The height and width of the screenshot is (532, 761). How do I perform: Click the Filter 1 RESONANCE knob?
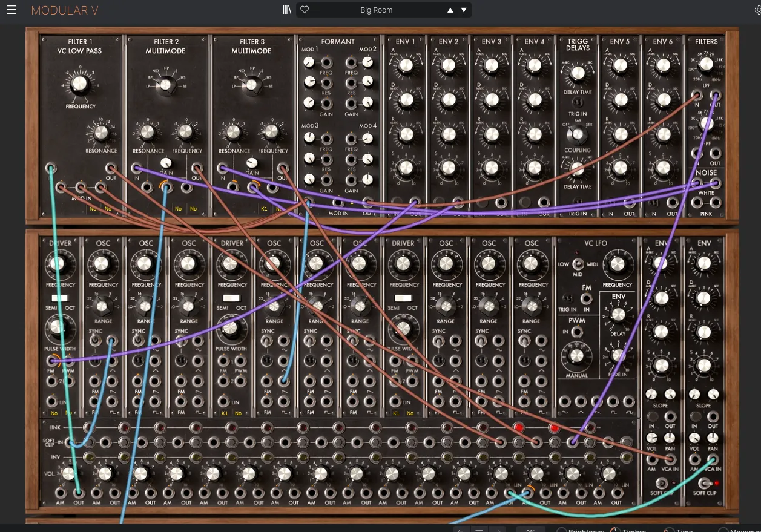tap(100, 133)
